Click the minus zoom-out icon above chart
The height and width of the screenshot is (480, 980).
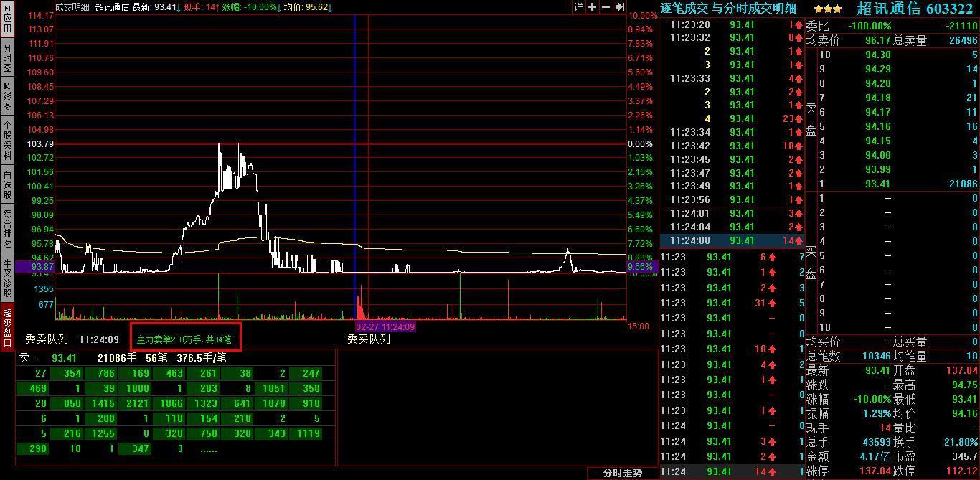pos(606,7)
